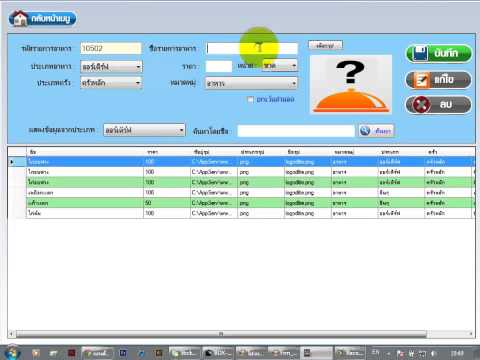Click the image path column header
This screenshot has width=480, height=360.
click(214, 152)
